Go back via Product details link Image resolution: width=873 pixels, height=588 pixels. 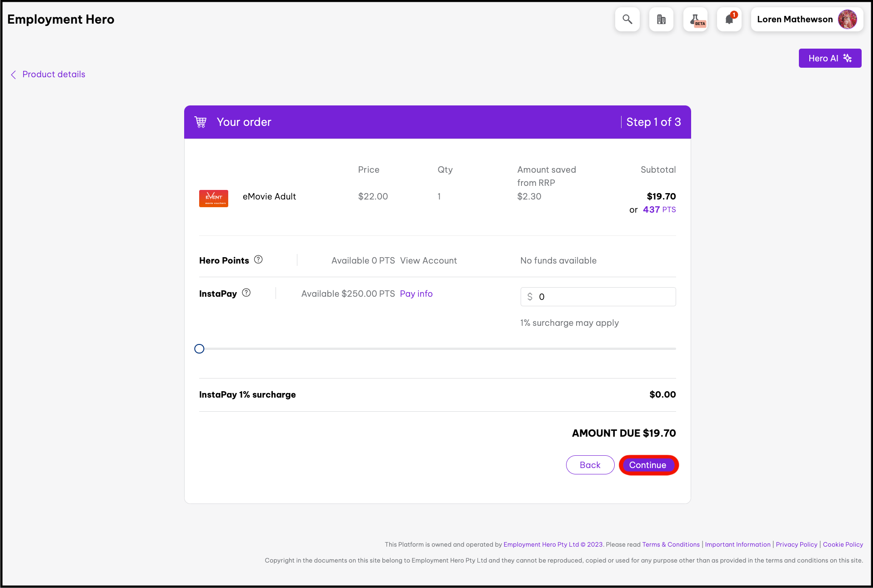[x=54, y=74]
